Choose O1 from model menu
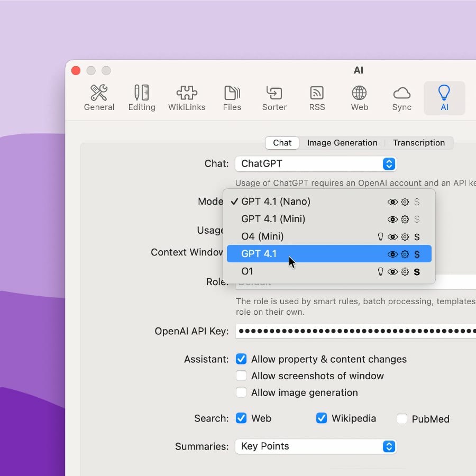 pyautogui.click(x=329, y=271)
